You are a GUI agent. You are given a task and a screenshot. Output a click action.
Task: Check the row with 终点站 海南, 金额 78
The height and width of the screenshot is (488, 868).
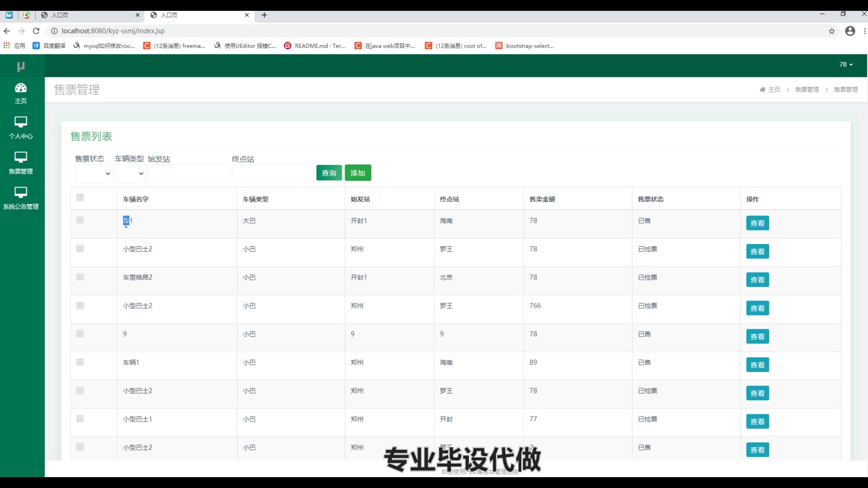80,221
